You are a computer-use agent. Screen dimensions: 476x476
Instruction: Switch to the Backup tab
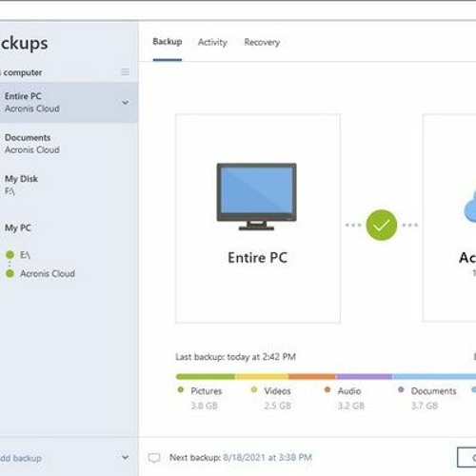pos(168,42)
